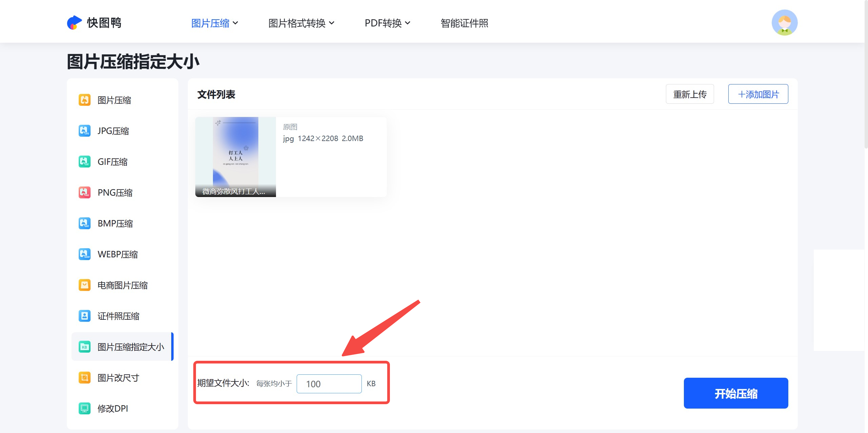This screenshot has height=433, width=868.
Task: Expand the 图片格式转换 dropdown menu
Action: click(x=301, y=23)
